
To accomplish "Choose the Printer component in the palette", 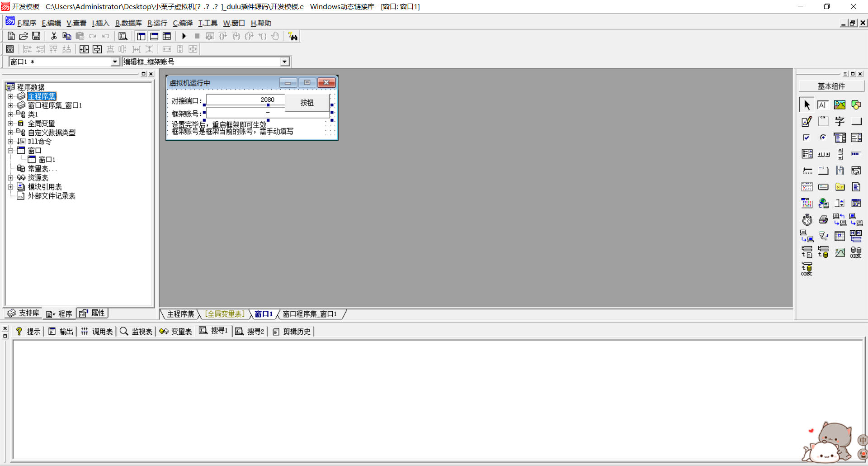I will click(823, 220).
